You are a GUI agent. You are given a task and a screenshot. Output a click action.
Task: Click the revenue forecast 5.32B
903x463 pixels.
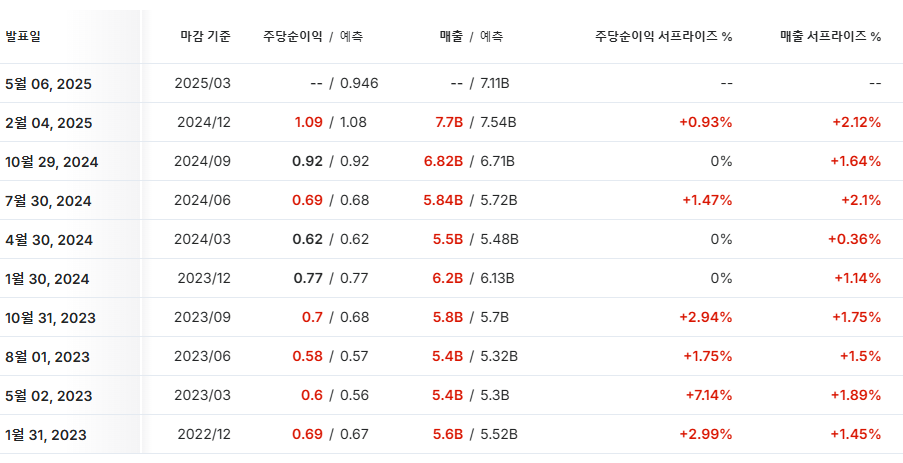499,356
